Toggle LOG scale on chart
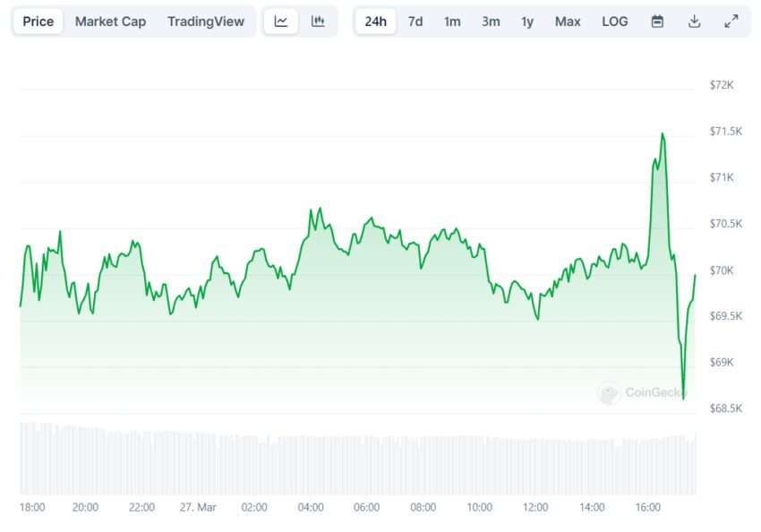The image size is (761, 532). (x=615, y=21)
